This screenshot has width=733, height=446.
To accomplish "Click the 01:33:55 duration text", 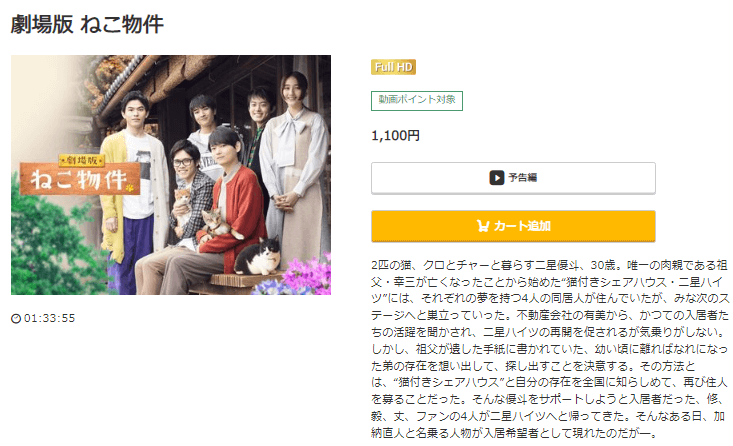I will click(x=50, y=318).
